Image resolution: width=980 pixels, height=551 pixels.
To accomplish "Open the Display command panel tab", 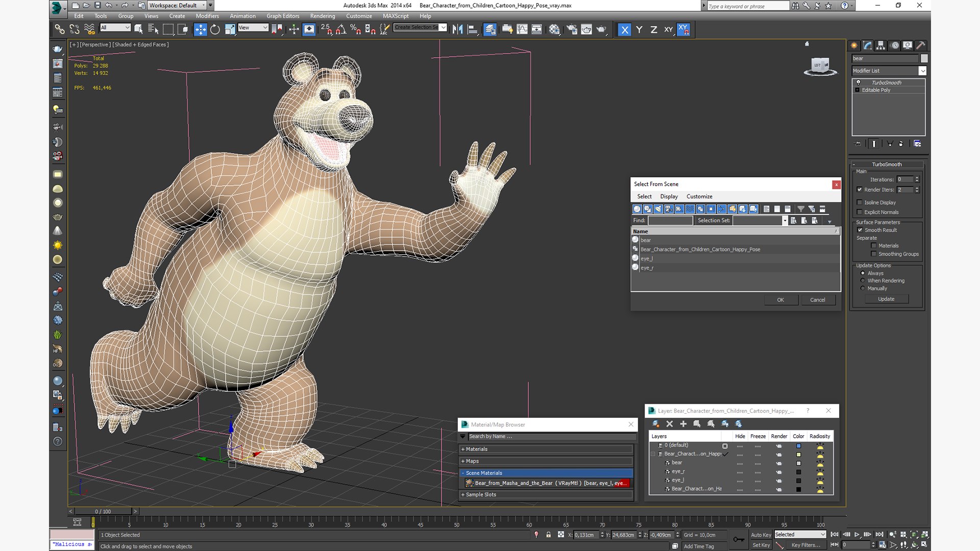I will [x=907, y=45].
